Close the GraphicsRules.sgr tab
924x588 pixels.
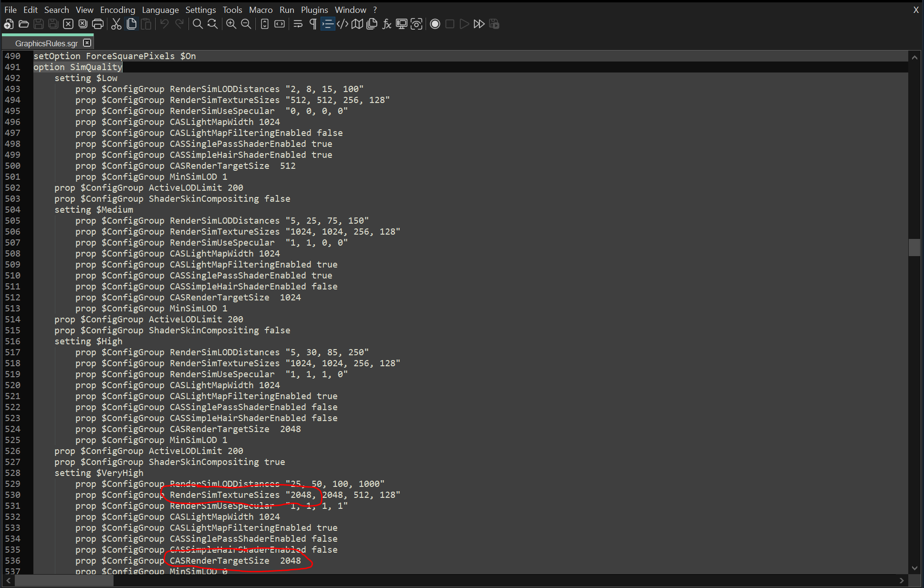click(87, 43)
